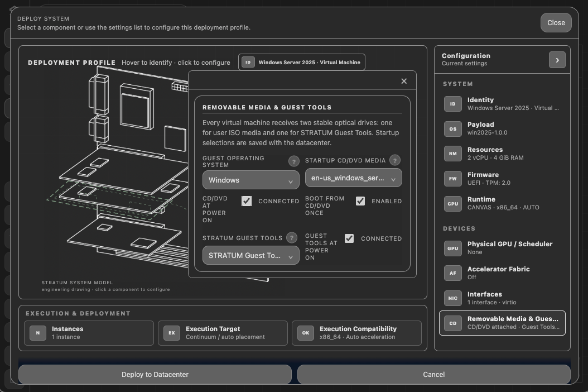Screen dimensions: 588x392
Task: Click the Close button in dialog header
Action: coord(556,22)
